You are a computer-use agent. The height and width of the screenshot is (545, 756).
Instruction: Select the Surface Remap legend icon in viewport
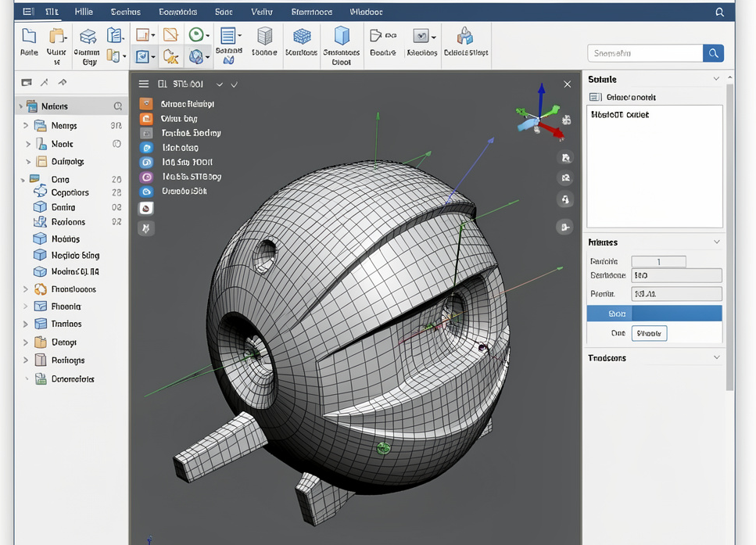[145, 102]
